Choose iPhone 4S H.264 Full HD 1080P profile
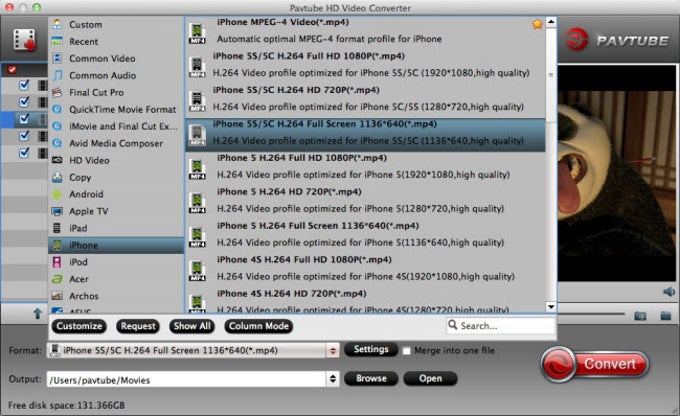This screenshot has width=680, height=416. coord(365,268)
